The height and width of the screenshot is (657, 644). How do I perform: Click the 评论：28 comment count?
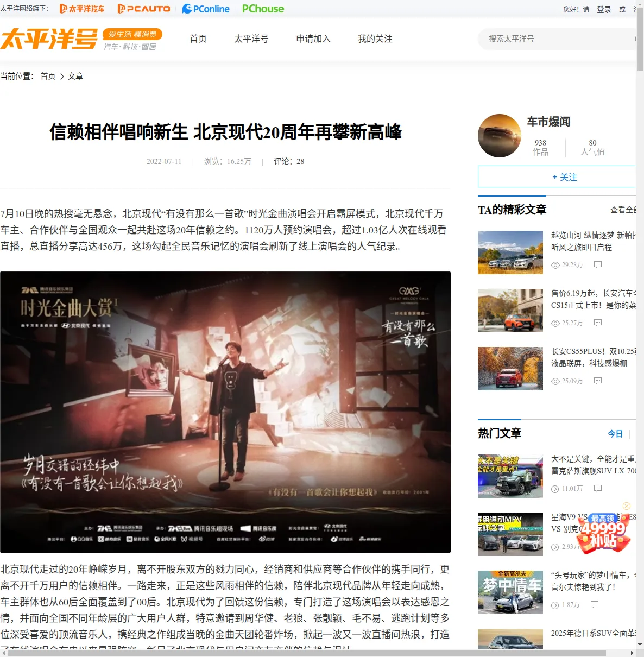pos(289,162)
